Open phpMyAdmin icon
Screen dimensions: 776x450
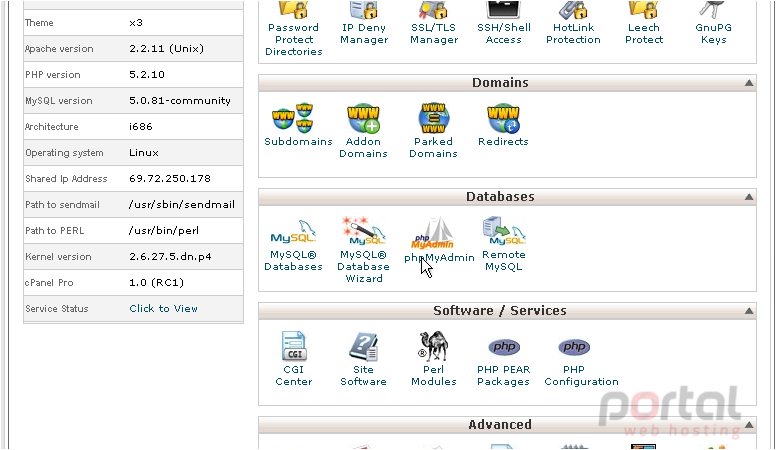coord(433,233)
